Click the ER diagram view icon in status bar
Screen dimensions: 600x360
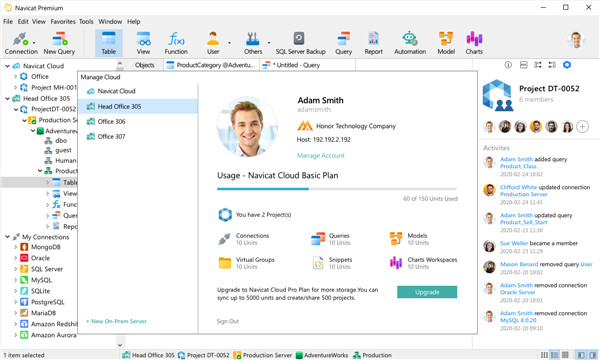coord(565,355)
